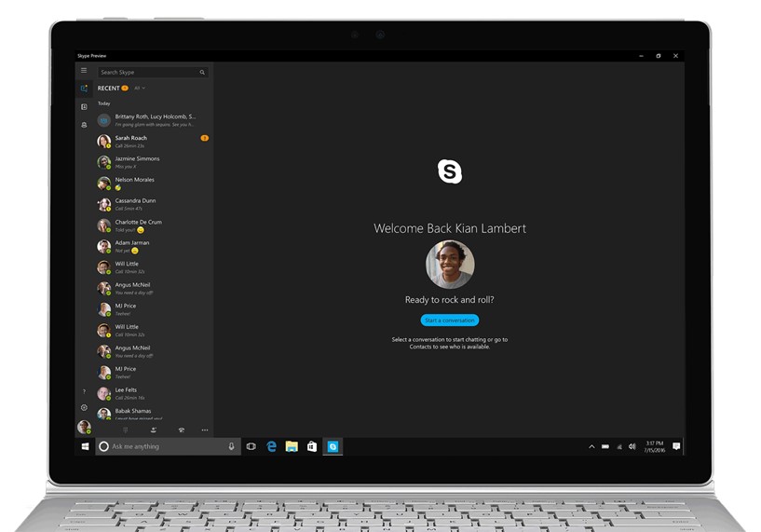Click Kian Lambert's profile picture
761x532 pixels.
point(450,265)
